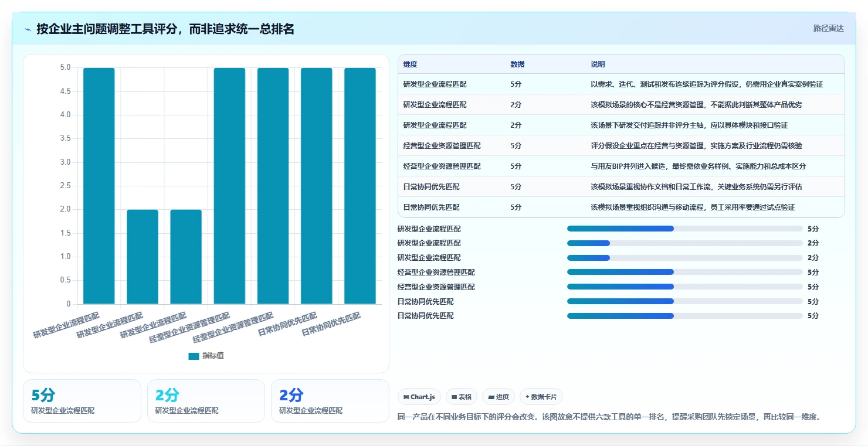The height and width of the screenshot is (446, 868).
Task: Click the Chart.js tag
Action: click(x=419, y=397)
